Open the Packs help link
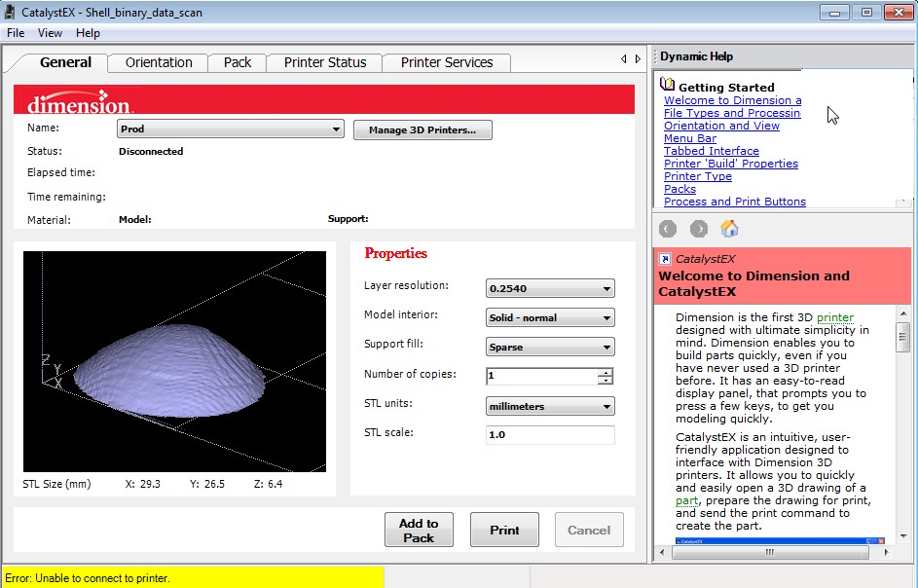Viewport: 918px width, 588px height. 679,189
